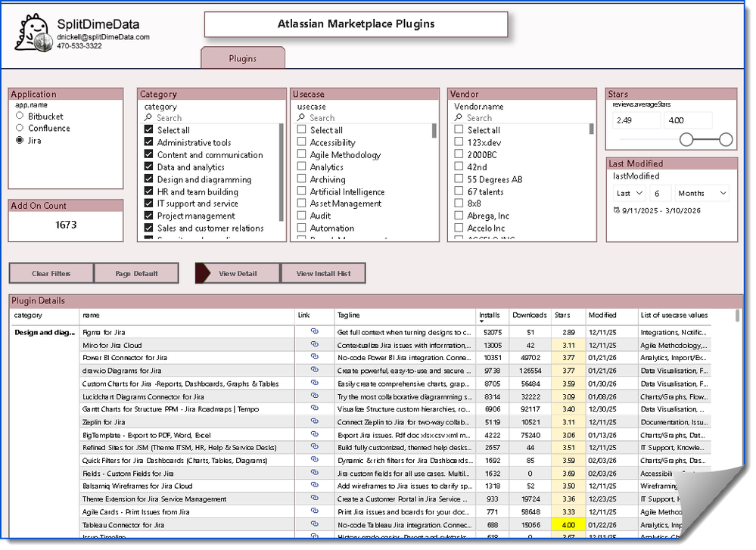Sort table by Tagline column header
This screenshot has height=550, width=756.
[349, 315]
